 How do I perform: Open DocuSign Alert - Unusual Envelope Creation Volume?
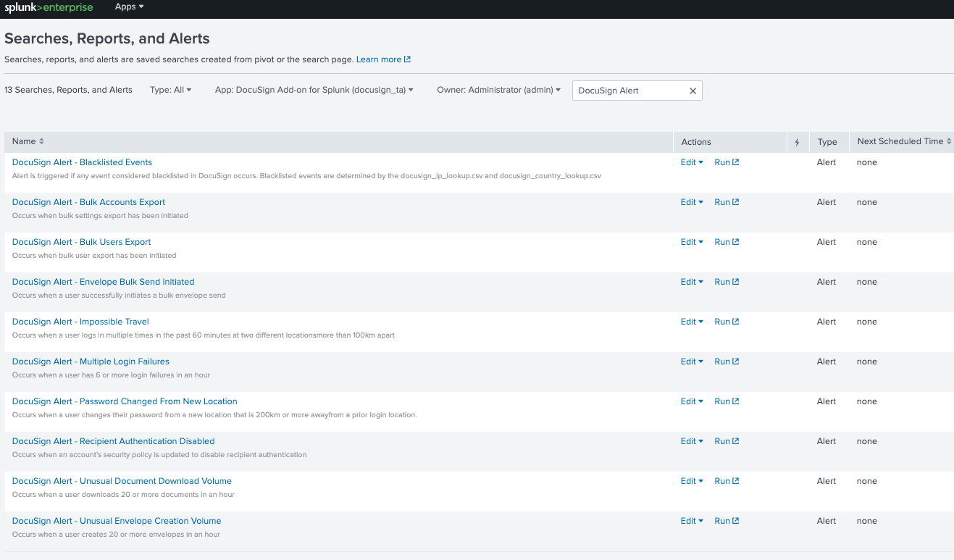click(x=117, y=521)
